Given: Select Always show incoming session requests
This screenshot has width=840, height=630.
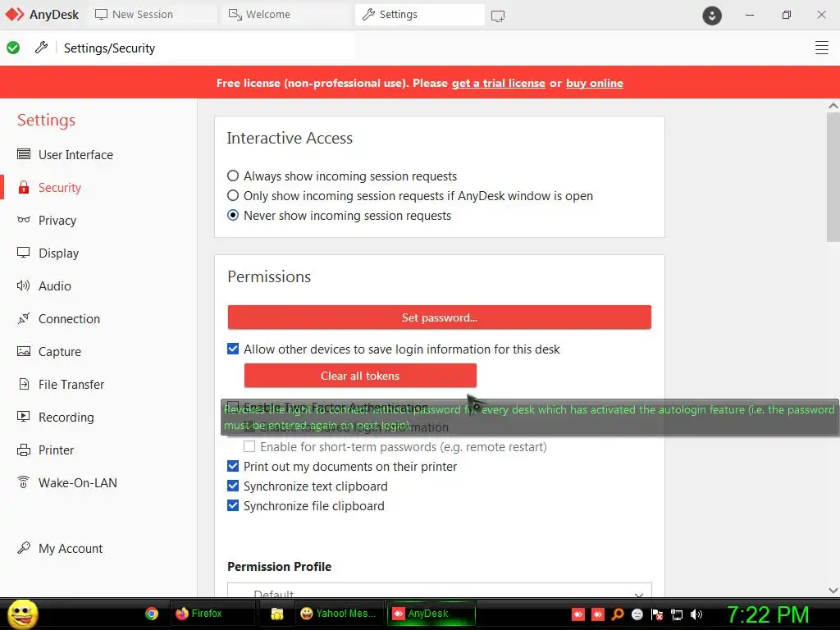Looking at the screenshot, I should pos(232,176).
